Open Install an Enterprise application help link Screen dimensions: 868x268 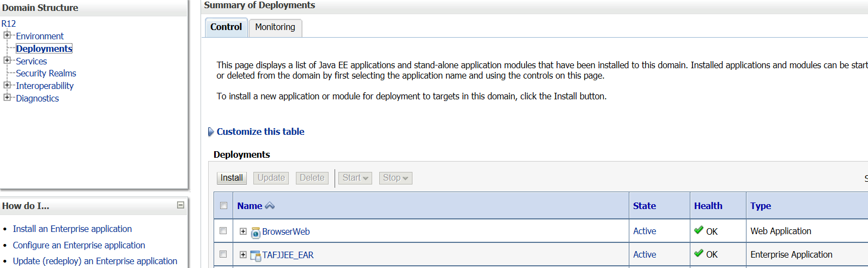tap(72, 229)
